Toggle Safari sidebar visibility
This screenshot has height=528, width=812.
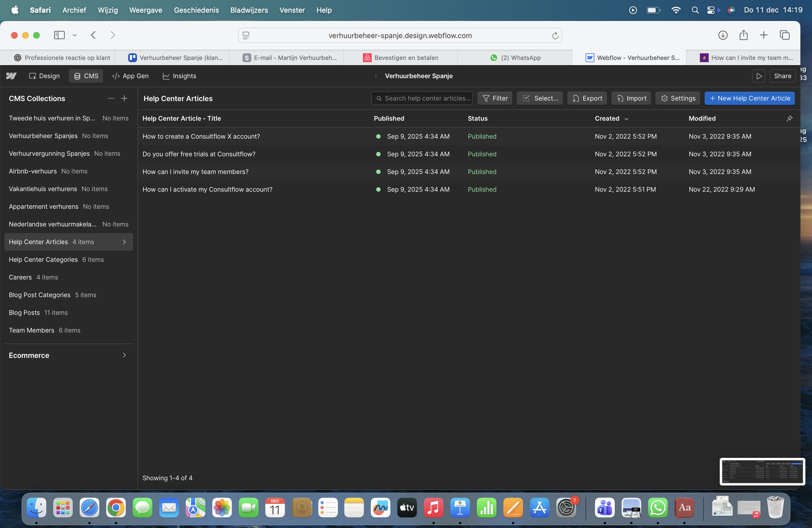59,35
